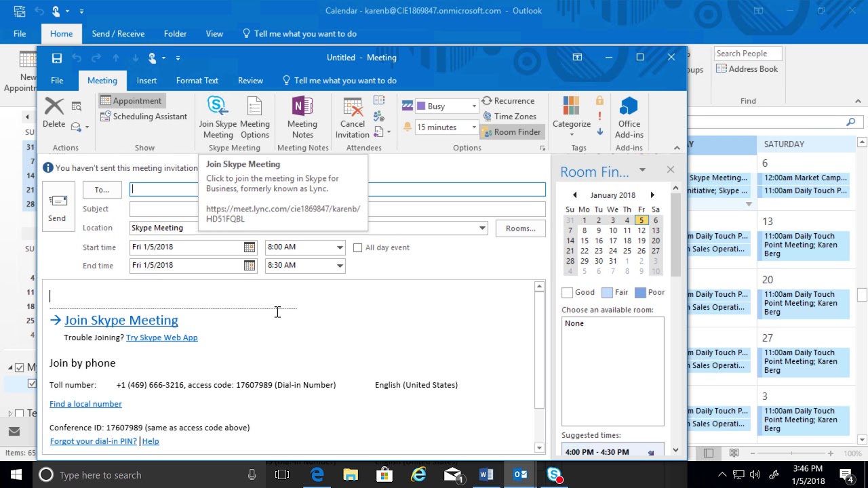Click the Help link in body
This screenshot has height=488, width=868.
coord(151,441)
